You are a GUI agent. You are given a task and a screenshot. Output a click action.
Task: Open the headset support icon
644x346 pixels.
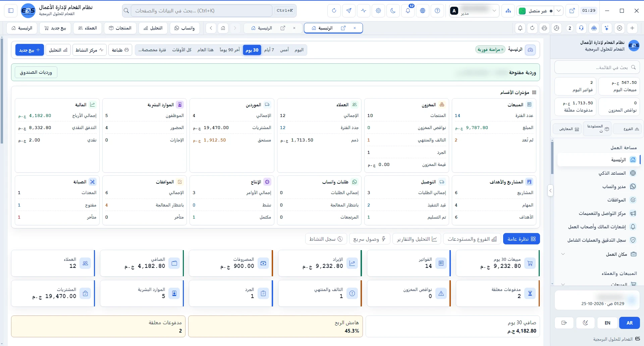(x=581, y=28)
